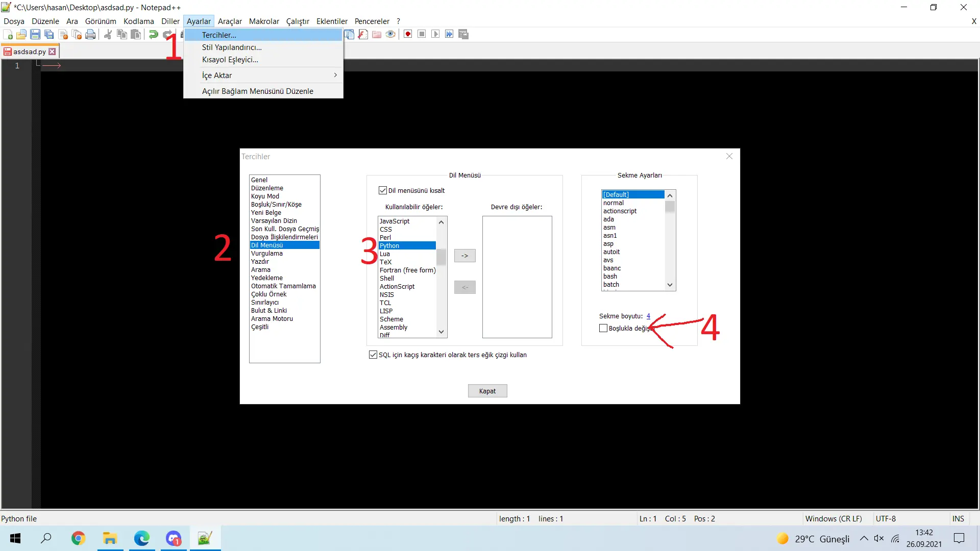
Task: Click the Undo green arrow icon
Action: point(153,35)
